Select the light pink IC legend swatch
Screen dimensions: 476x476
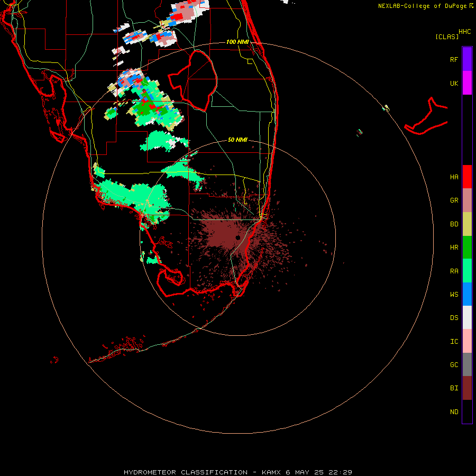tap(467, 341)
